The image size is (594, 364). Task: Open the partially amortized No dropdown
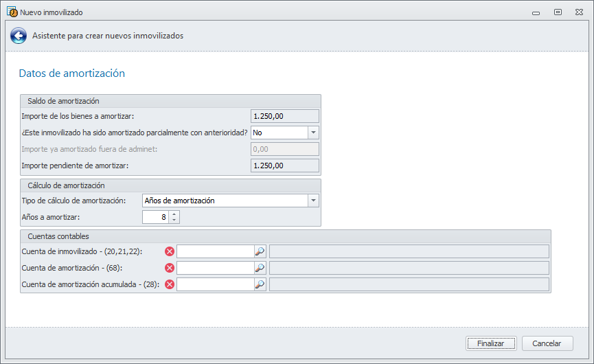[313, 132]
